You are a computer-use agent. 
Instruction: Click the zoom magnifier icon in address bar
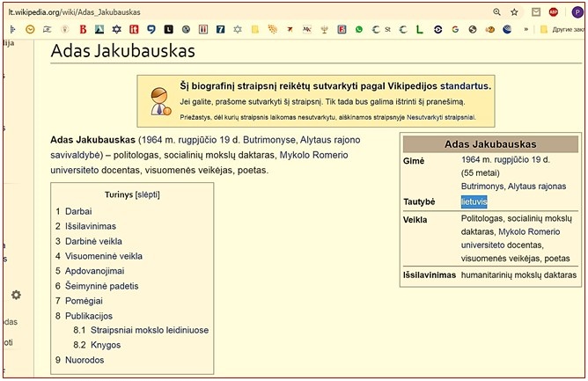tap(496, 12)
